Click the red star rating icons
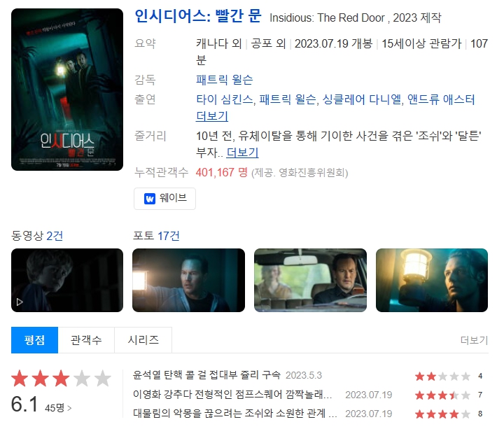This screenshot has height=429, width=504. (61, 378)
